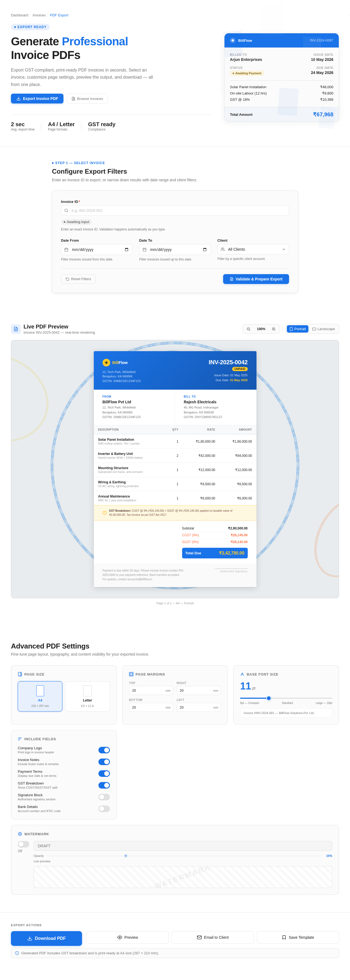The width and height of the screenshot is (350, 980).
Task: Click the Export Invoice PDF button
Action: point(37,99)
